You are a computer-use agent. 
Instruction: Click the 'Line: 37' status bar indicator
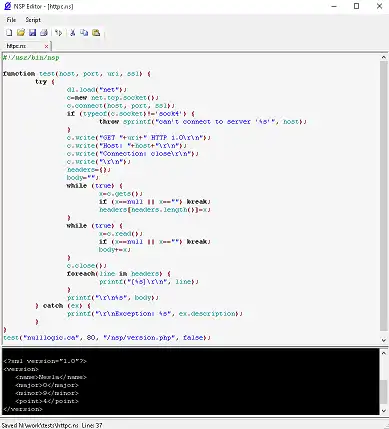92,425
